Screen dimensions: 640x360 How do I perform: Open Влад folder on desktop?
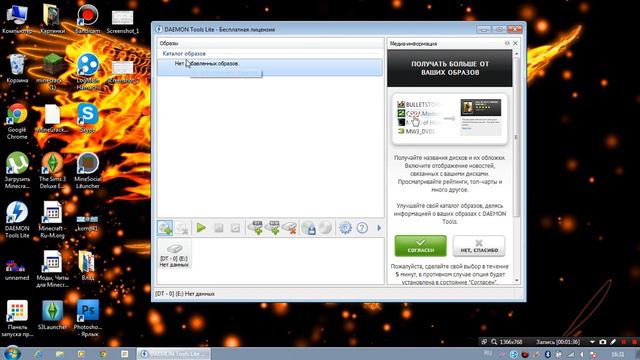pyautogui.click(x=88, y=266)
